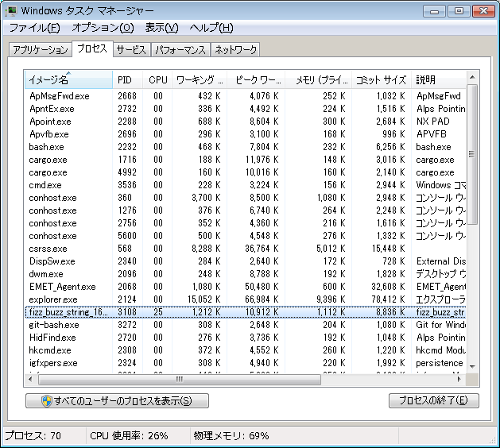Click the horizontal scrollbar right arrow
500x448 pixels.
[x=459, y=379]
